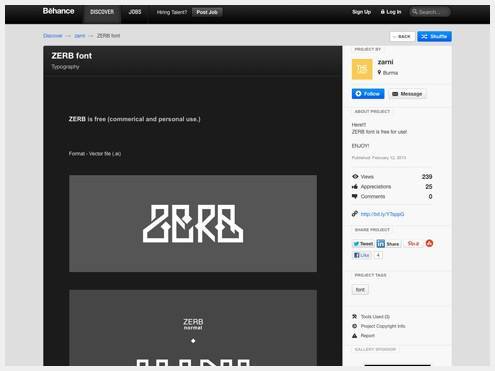The width and height of the screenshot is (495, 371).
Task: Click the Tweet share icon
Action: [x=363, y=244]
